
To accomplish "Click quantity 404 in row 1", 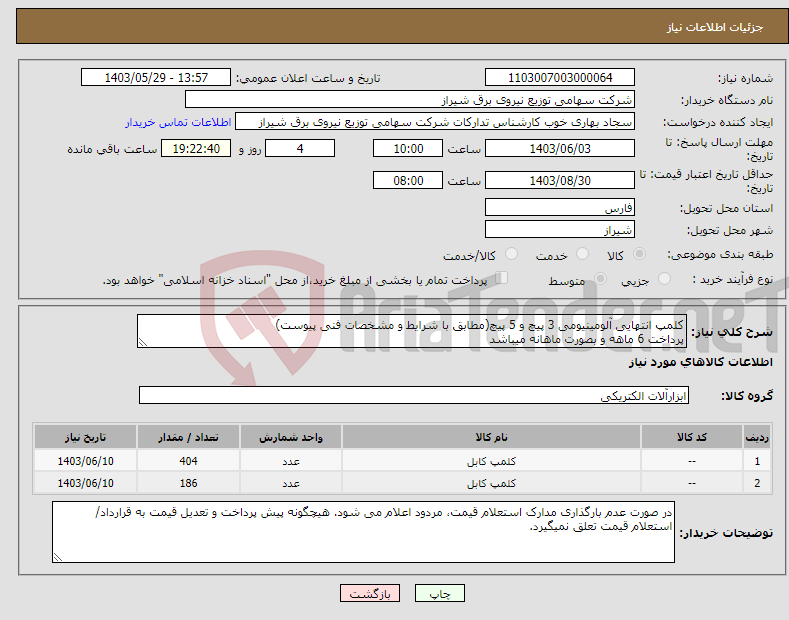I will 188,461.
